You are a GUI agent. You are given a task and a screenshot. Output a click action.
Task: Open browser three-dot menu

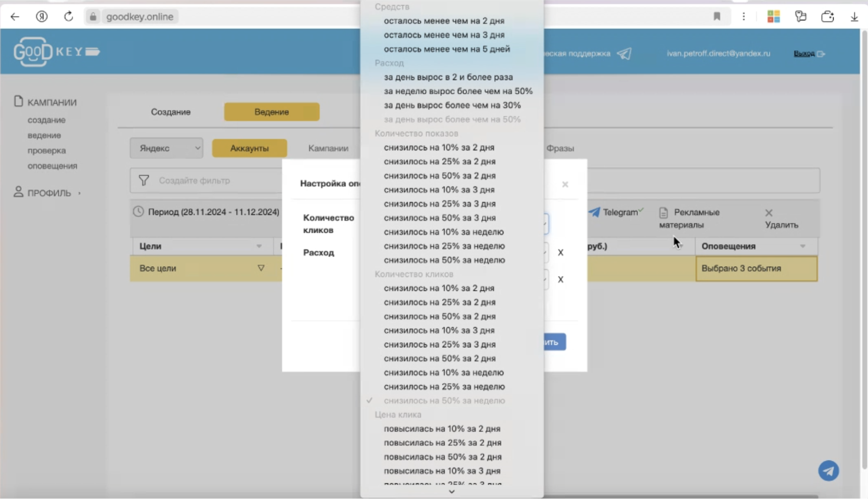(744, 17)
